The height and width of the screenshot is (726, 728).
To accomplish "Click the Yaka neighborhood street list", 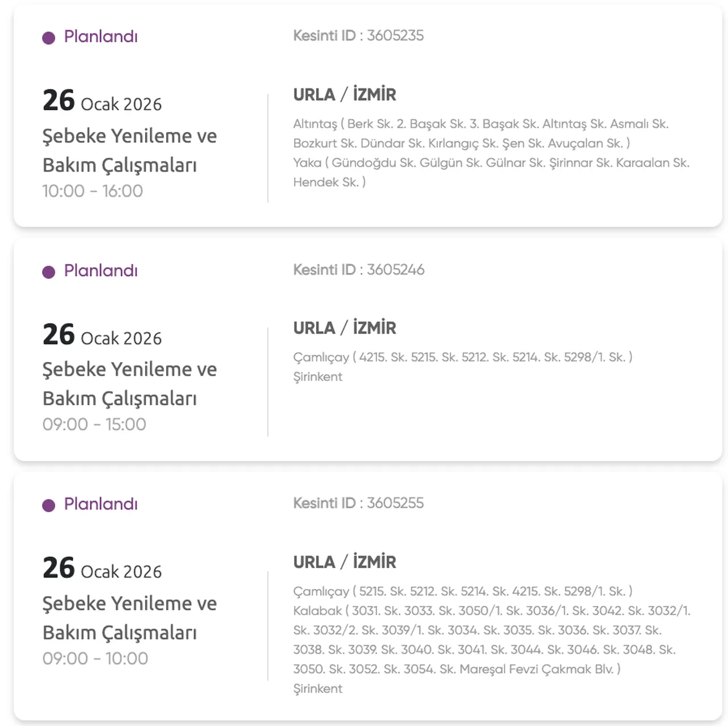I will coord(491,172).
